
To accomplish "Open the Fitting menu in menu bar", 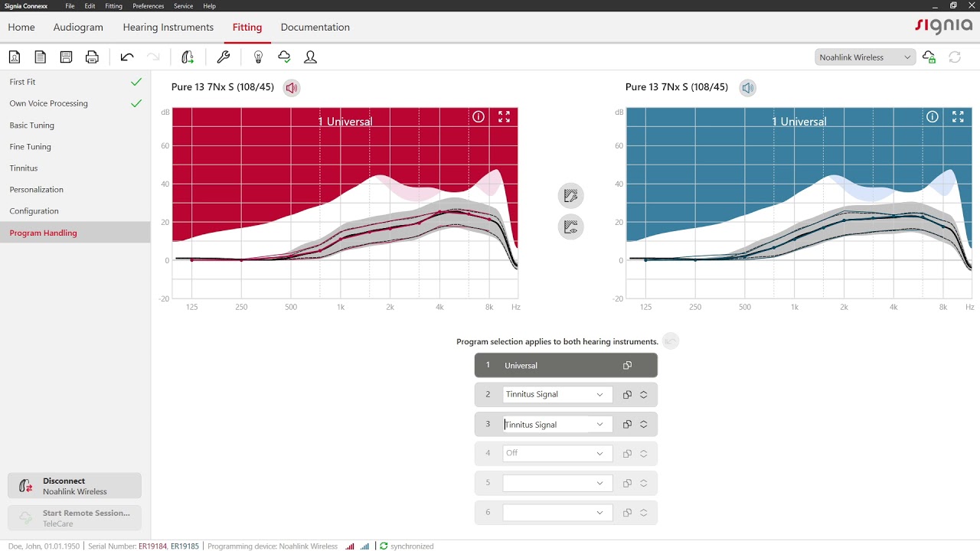I will click(113, 6).
